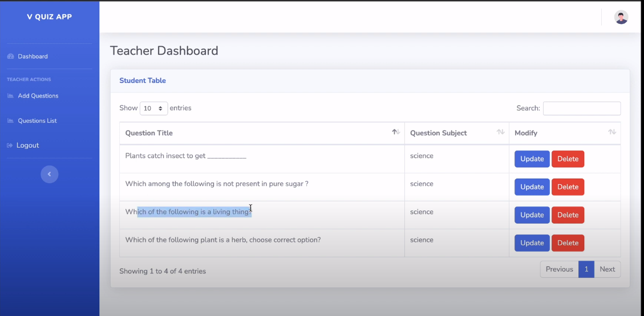This screenshot has height=316, width=644.
Task: Select page 1 in pagination
Action: click(x=586, y=269)
